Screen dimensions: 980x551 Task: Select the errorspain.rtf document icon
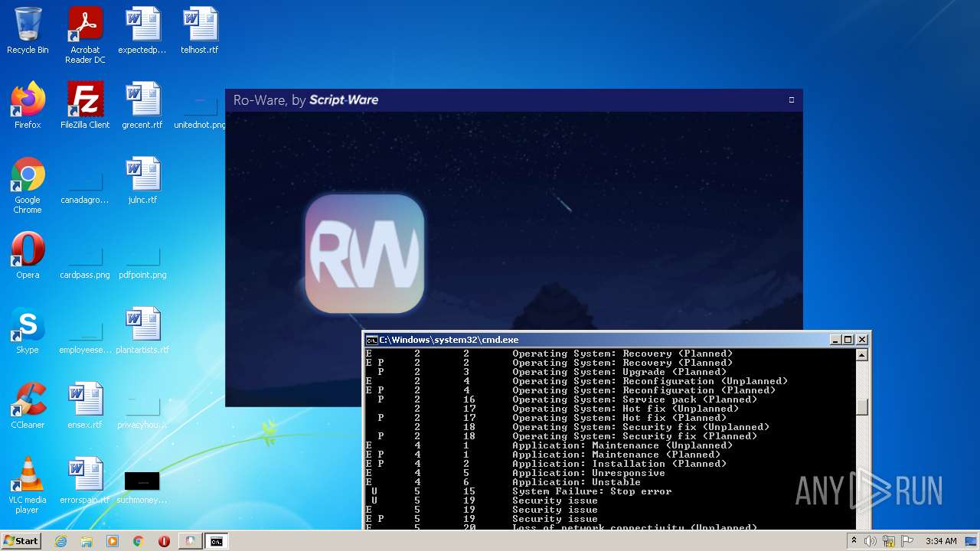[x=85, y=481]
